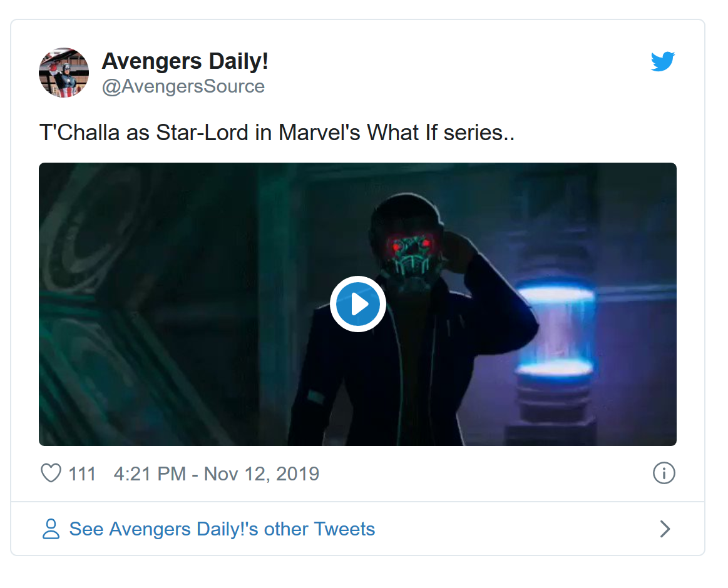Click the Twitter bird logo

point(663,61)
